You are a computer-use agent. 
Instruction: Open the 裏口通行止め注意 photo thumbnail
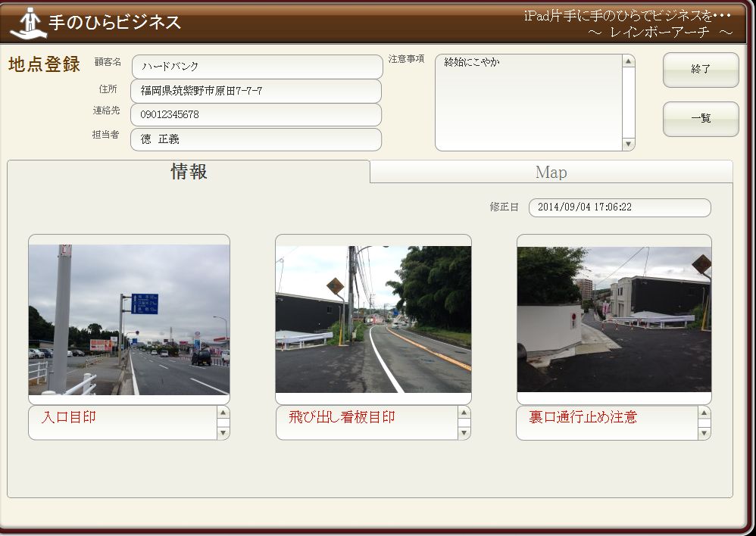614,319
